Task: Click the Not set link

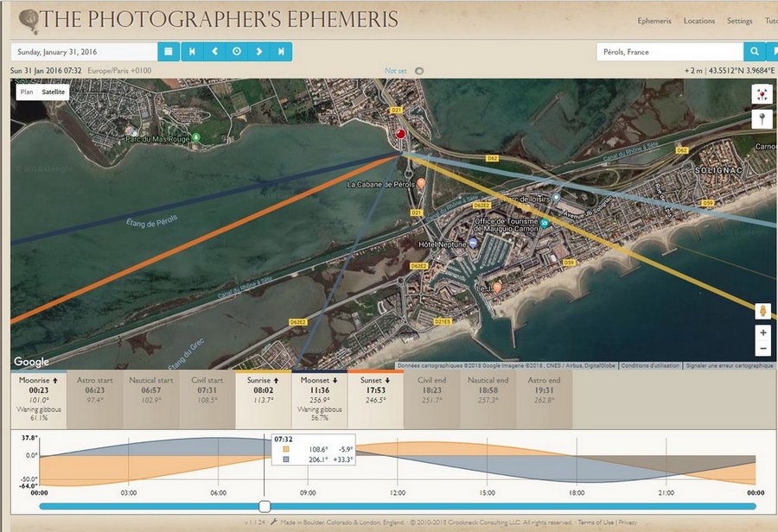Action: (395, 71)
